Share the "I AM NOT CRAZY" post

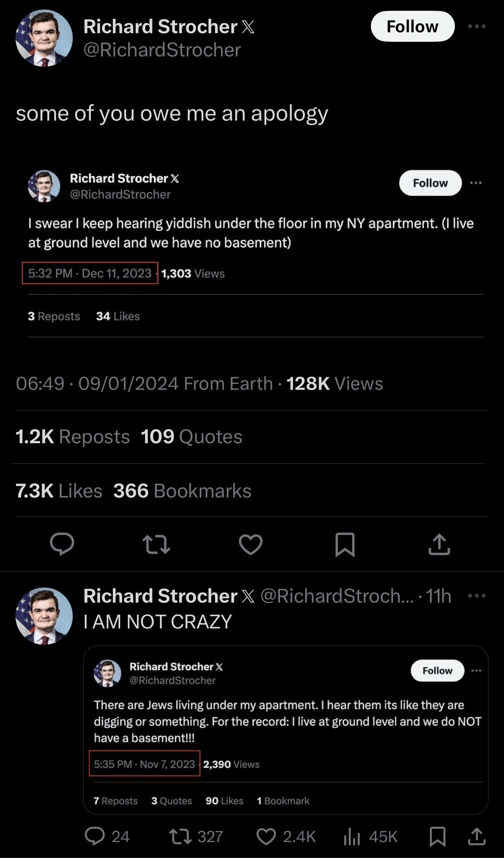476,836
